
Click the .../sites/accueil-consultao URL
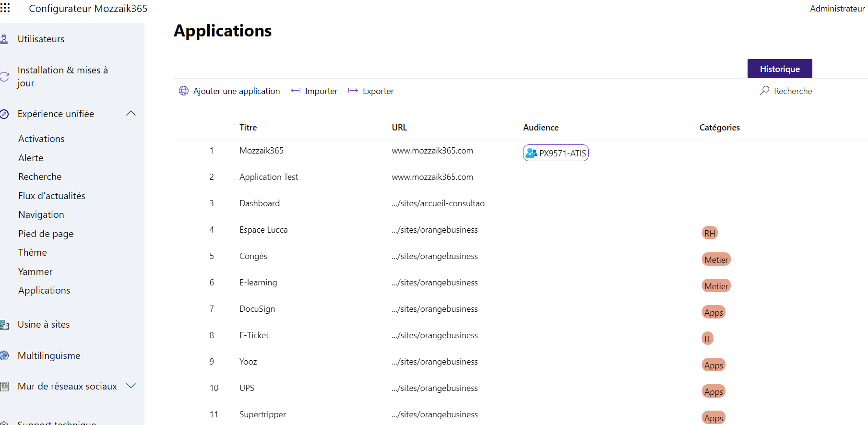click(x=438, y=203)
